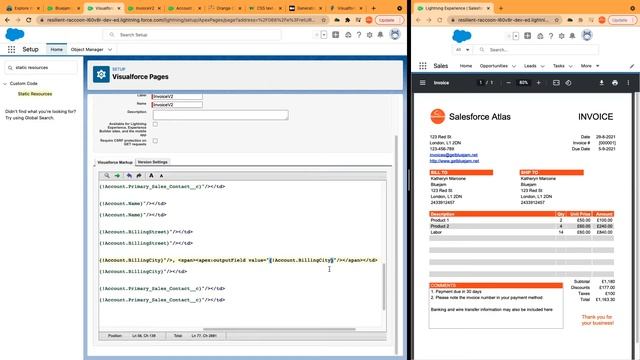
Task: Open the Object Manager tab
Action: [87, 49]
